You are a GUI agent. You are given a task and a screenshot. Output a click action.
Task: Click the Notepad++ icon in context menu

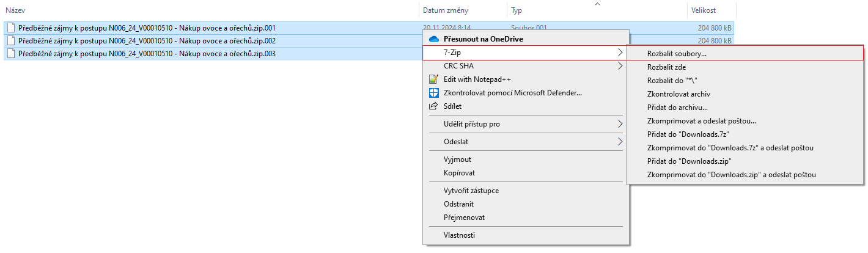434,79
